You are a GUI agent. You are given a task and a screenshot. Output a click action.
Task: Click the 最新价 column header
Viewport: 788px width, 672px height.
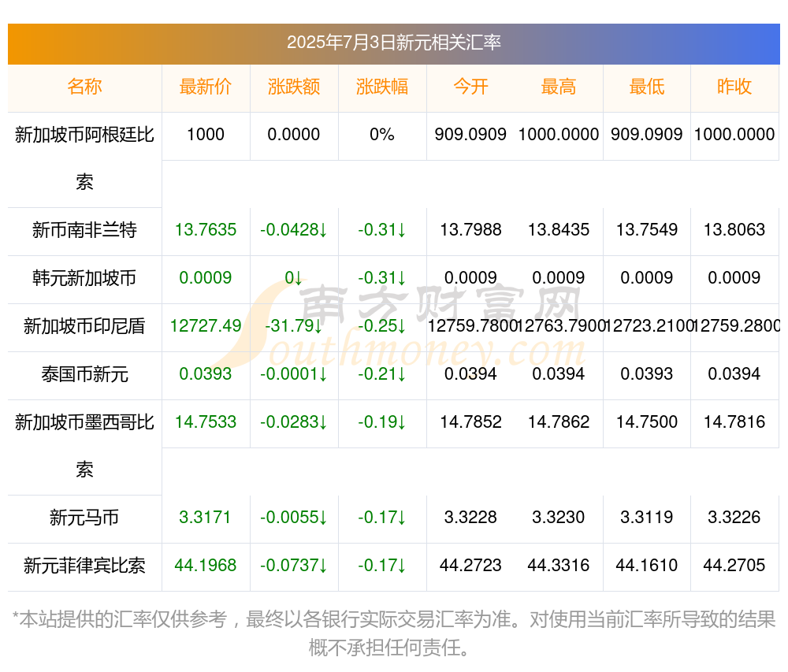tap(206, 87)
